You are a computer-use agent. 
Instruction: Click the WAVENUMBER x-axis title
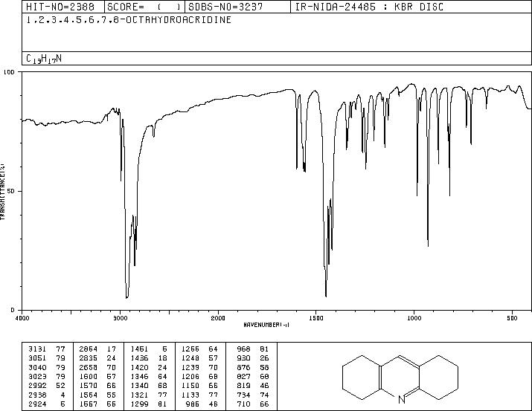(266, 325)
